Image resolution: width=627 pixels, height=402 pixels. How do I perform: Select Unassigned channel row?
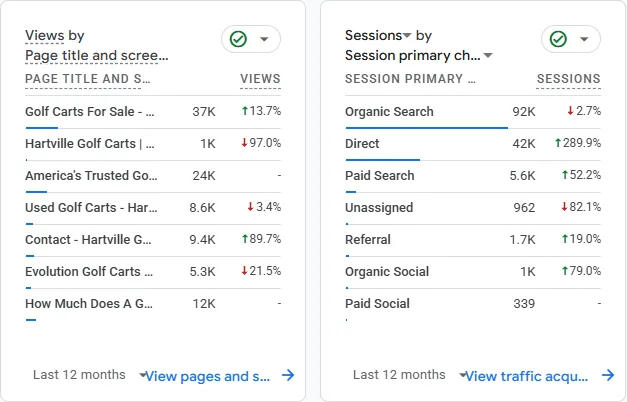(473, 208)
